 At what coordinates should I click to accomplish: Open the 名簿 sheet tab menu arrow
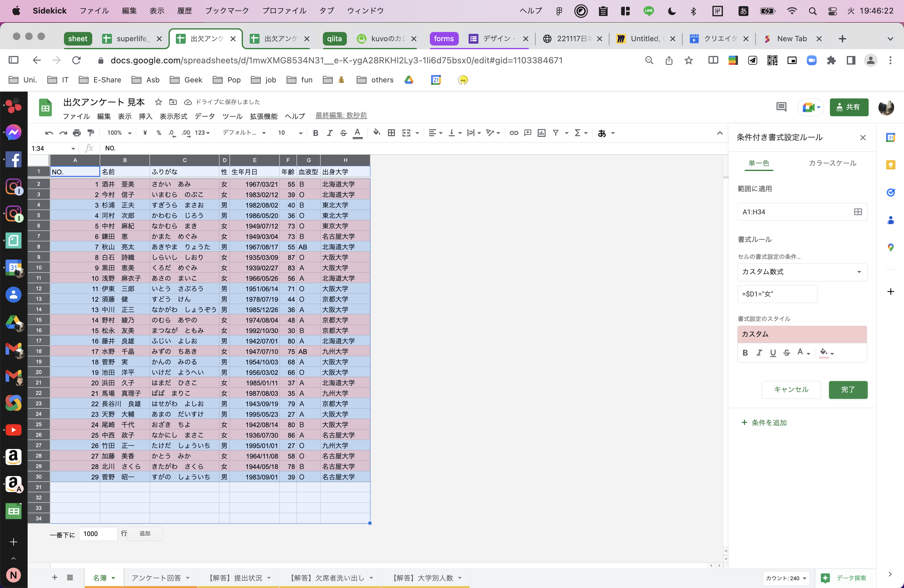point(113,578)
